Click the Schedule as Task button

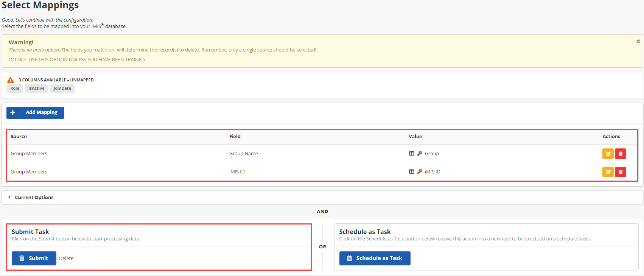pos(375,258)
